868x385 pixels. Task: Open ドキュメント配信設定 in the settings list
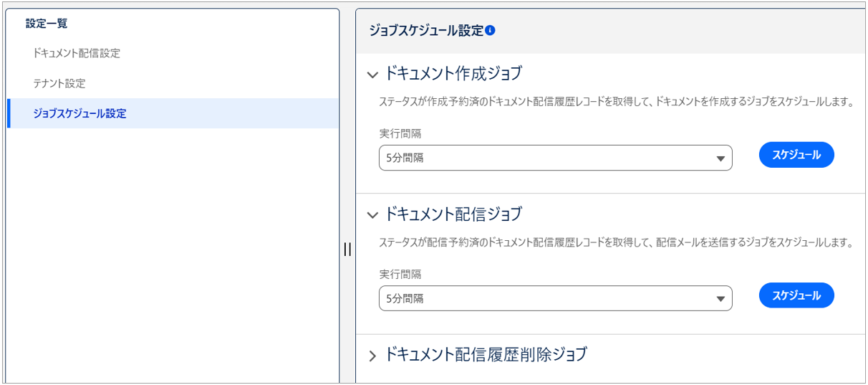click(x=77, y=53)
